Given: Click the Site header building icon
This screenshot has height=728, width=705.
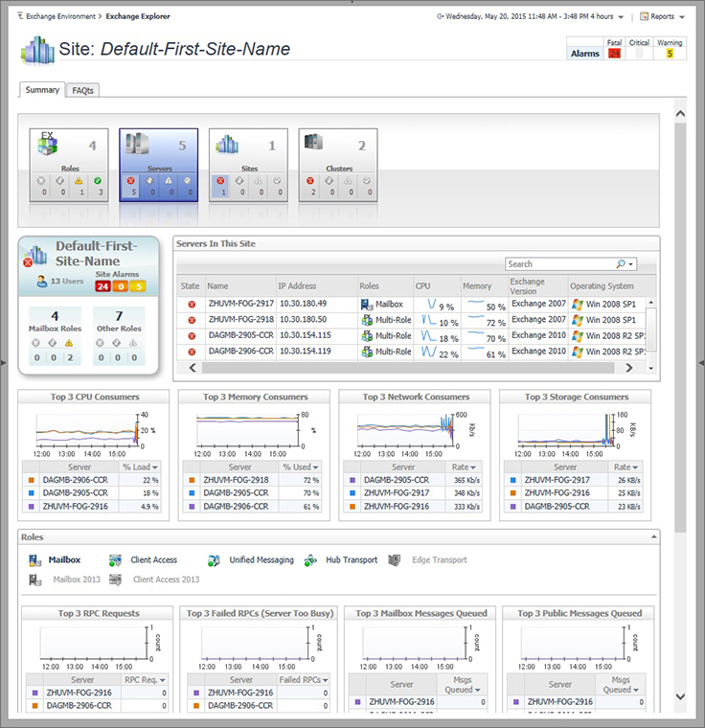Looking at the screenshot, I should pyautogui.click(x=37, y=50).
